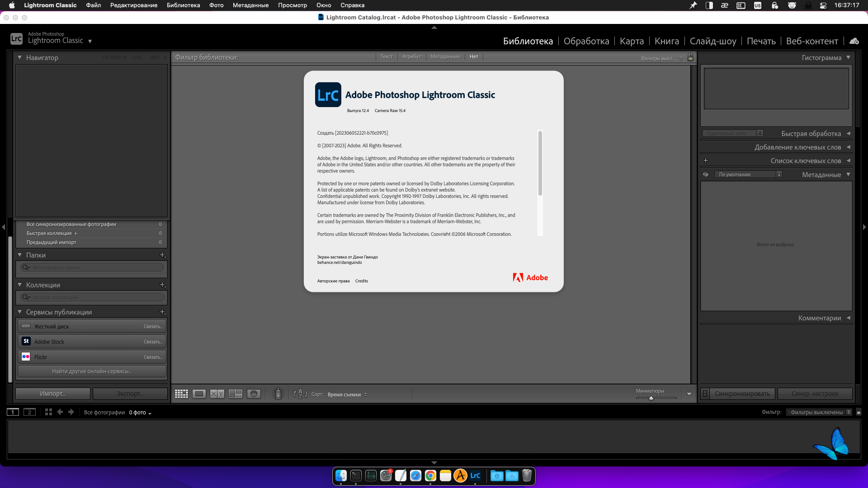
Task: Open Compare view (X|Y) icon
Action: click(217, 394)
